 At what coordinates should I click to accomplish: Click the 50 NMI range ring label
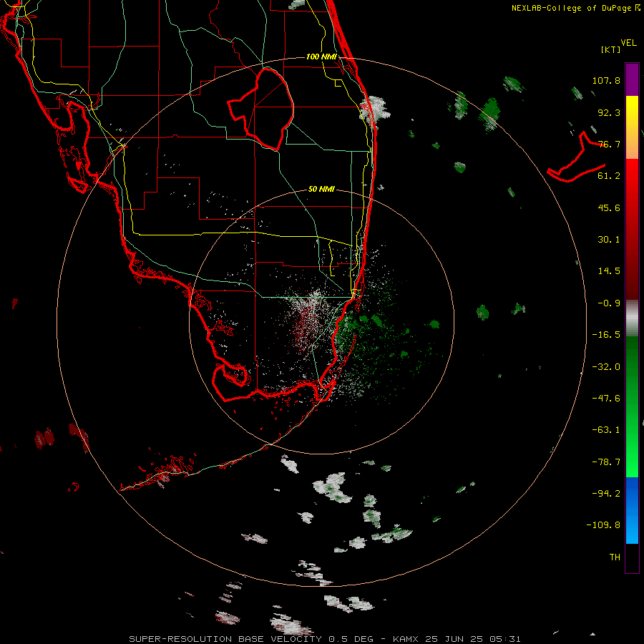[321, 190]
